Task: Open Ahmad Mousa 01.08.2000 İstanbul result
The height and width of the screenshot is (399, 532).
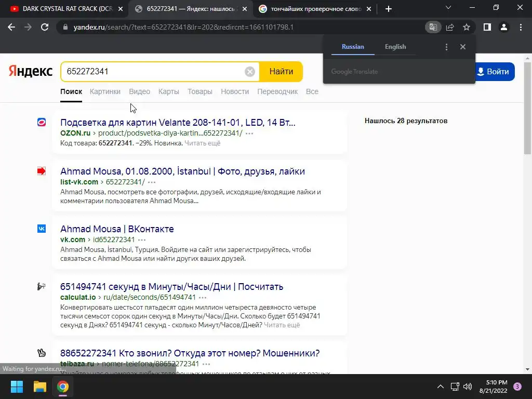Action: tap(182, 171)
